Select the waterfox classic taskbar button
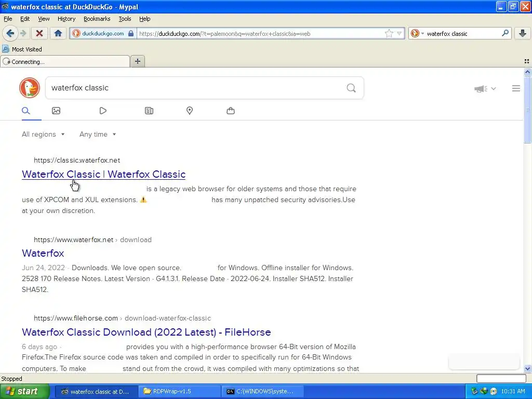532x399 pixels. (x=96, y=391)
